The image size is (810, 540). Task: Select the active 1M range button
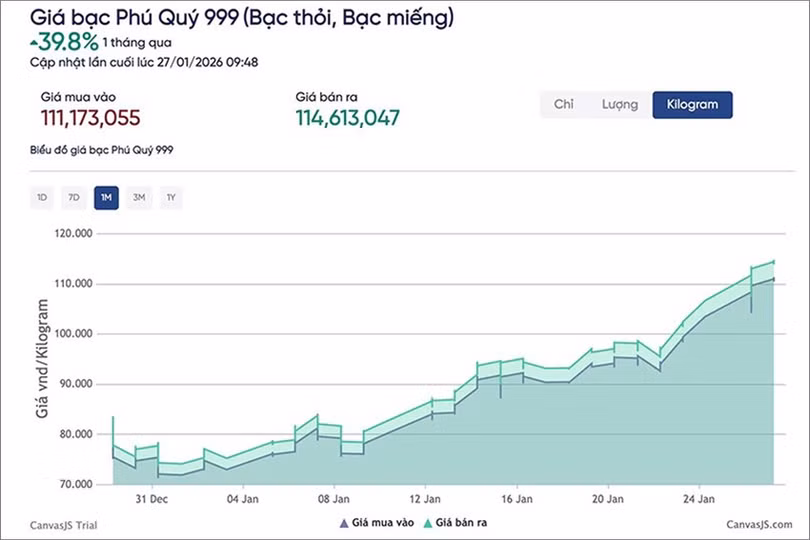(x=106, y=198)
